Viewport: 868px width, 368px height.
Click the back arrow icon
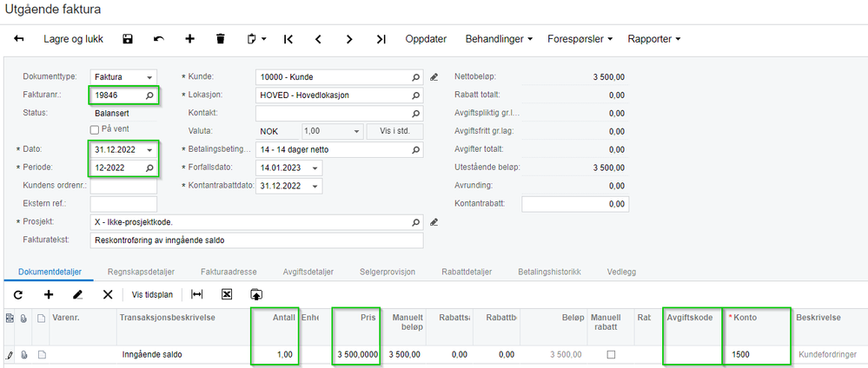[x=19, y=39]
